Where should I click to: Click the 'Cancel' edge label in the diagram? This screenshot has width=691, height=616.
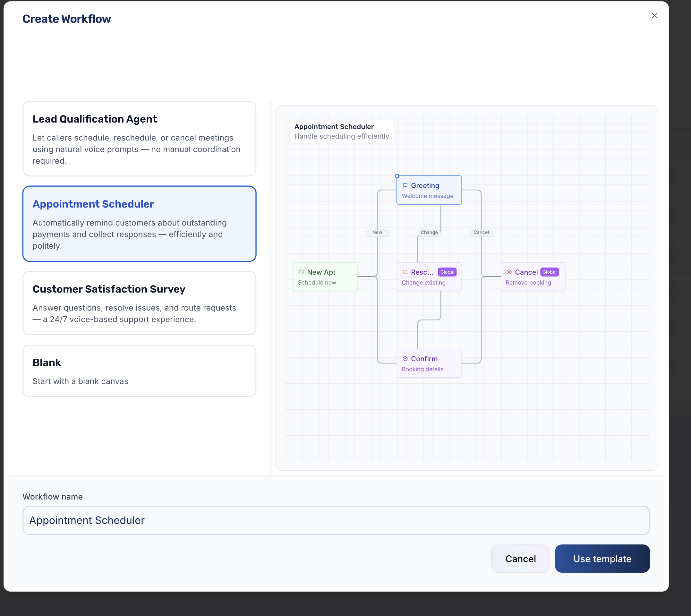click(481, 233)
